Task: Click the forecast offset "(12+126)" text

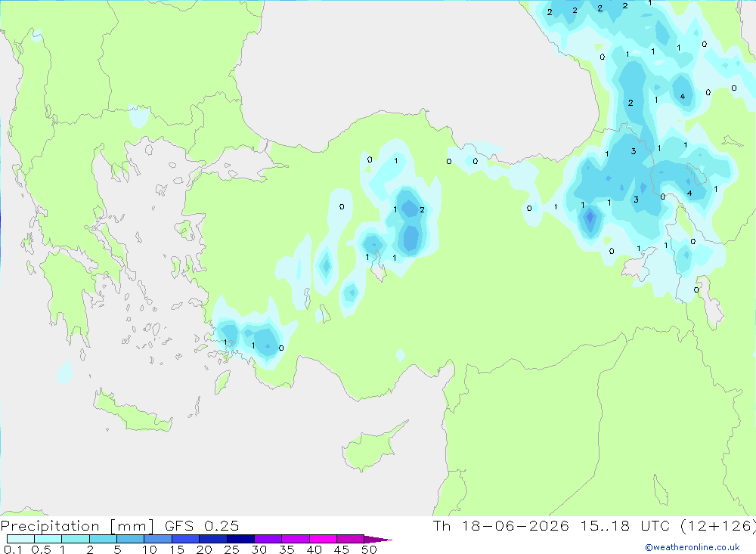Action: (718, 525)
